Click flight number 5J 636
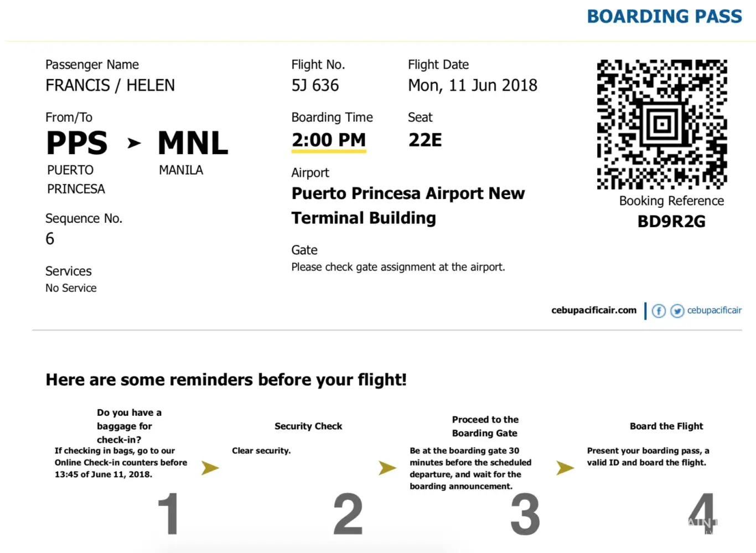The image size is (756, 553). [315, 86]
